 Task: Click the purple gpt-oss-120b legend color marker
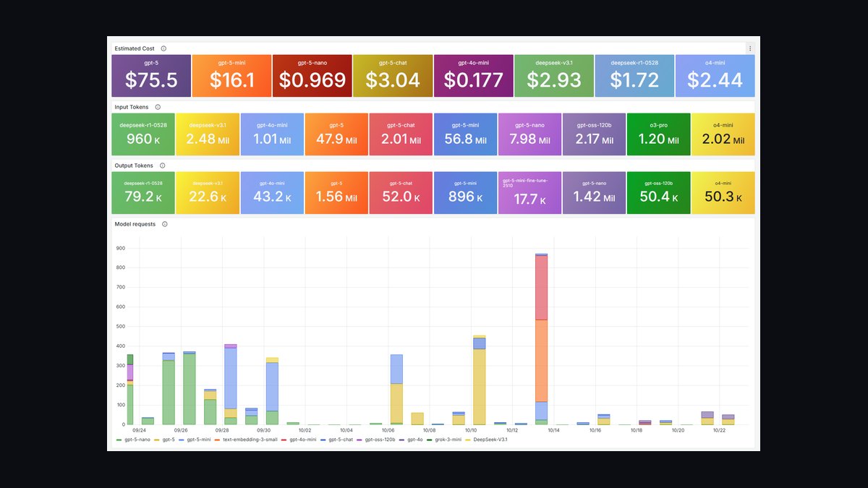(x=360, y=439)
